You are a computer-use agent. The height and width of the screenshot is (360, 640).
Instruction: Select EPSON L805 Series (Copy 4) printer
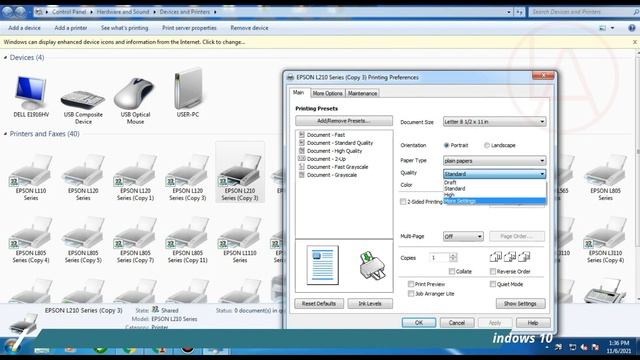pyautogui.click(x=31, y=240)
